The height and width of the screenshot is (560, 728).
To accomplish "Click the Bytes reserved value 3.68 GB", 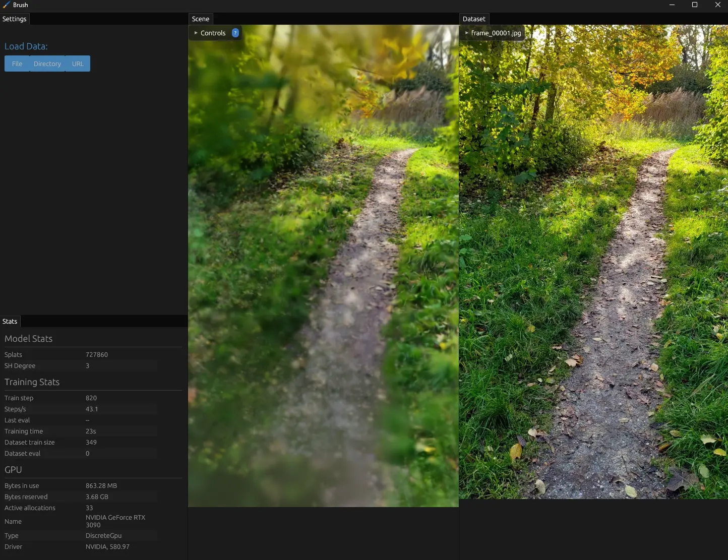I will [97, 497].
